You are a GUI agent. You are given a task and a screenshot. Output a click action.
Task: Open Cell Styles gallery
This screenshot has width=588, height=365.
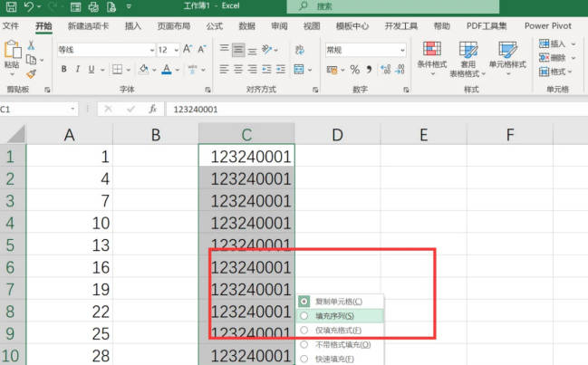click(x=507, y=58)
